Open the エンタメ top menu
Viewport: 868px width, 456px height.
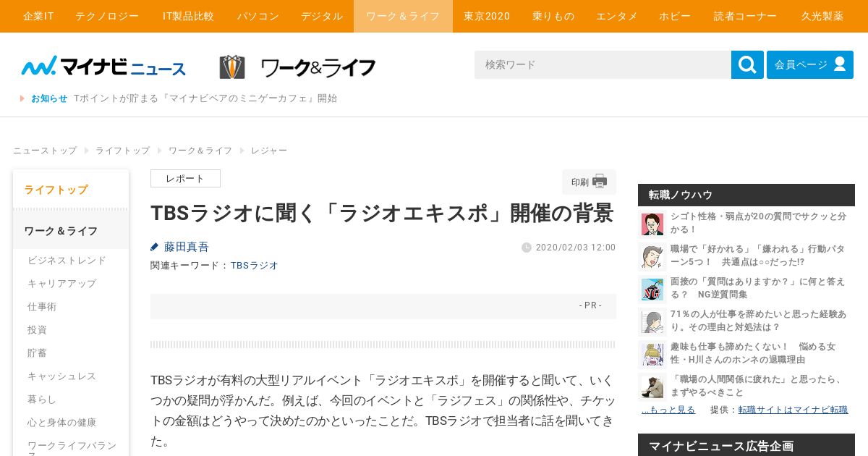(x=617, y=16)
